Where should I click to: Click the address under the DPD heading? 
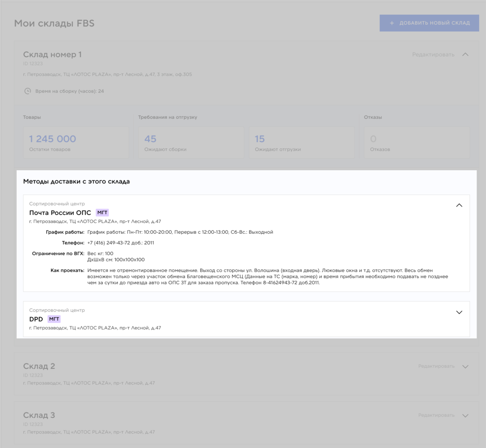(x=95, y=328)
